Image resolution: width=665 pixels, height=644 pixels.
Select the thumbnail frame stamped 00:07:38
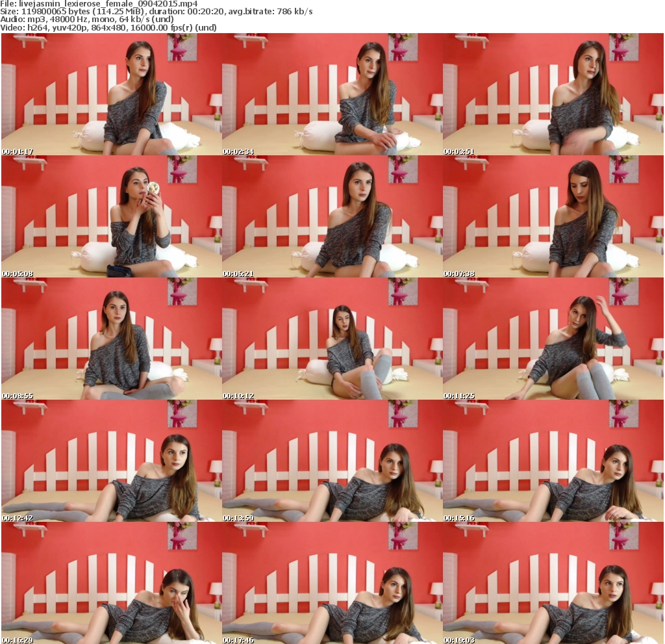tap(553, 216)
